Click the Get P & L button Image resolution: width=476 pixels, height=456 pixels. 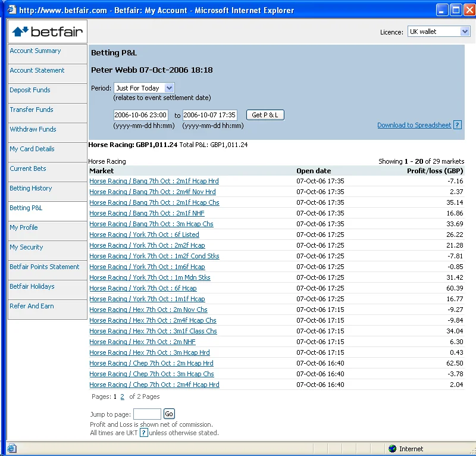265,115
